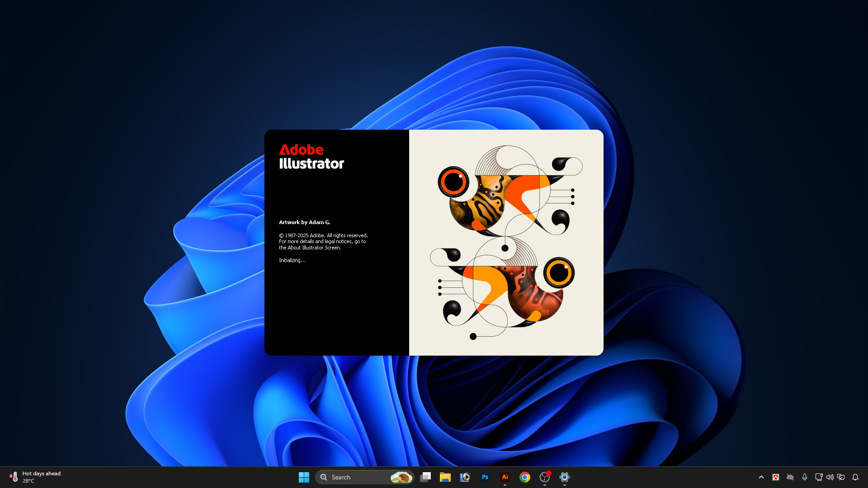
Task: Expand hidden system tray icons chevron
Action: pyautogui.click(x=761, y=477)
